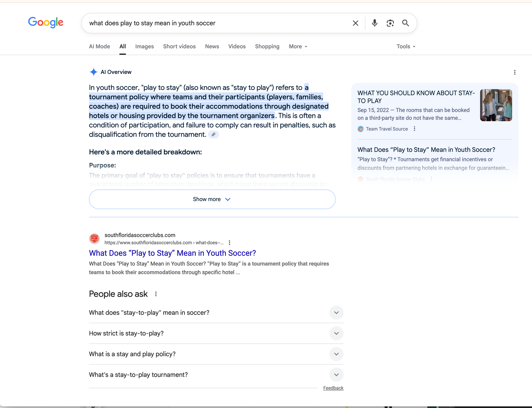The width and height of the screenshot is (532, 408).
Task: Switch to AI Mode tab
Action: click(99, 46)
